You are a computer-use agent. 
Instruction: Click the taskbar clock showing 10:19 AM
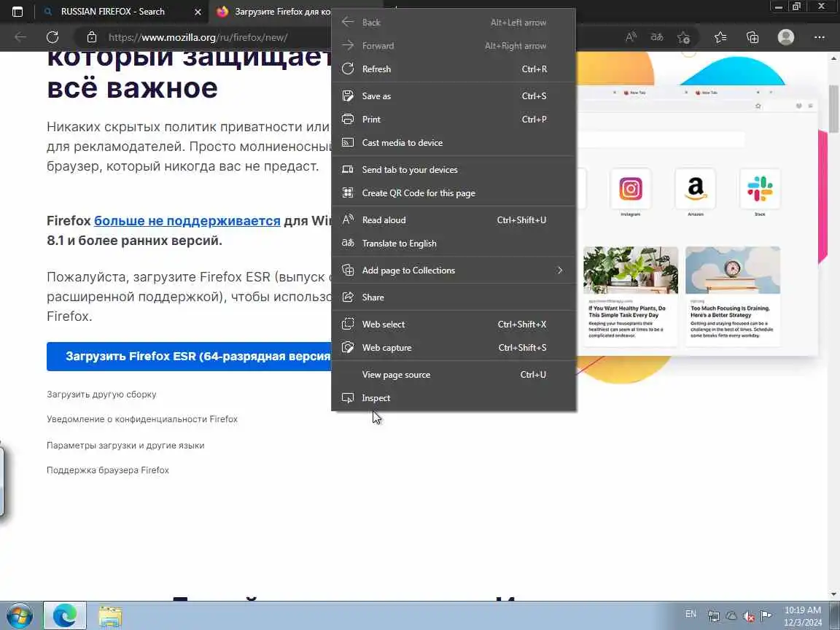[803, 616]
